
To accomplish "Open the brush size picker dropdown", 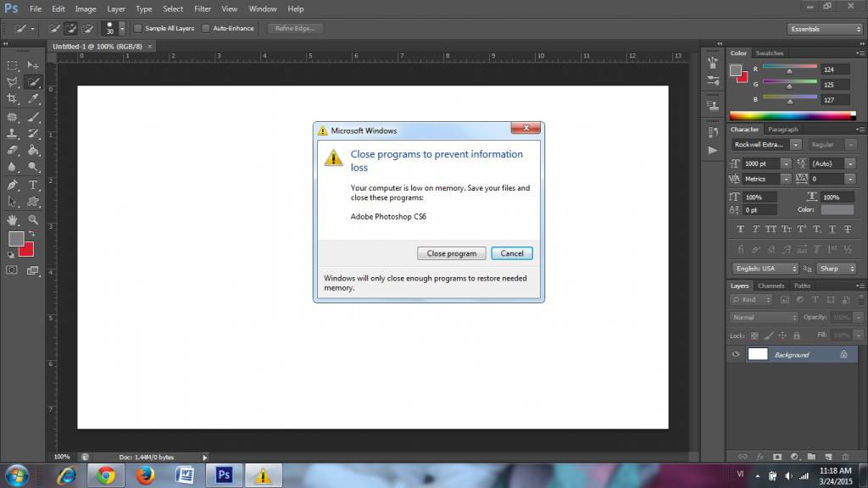I will point(122,28).
